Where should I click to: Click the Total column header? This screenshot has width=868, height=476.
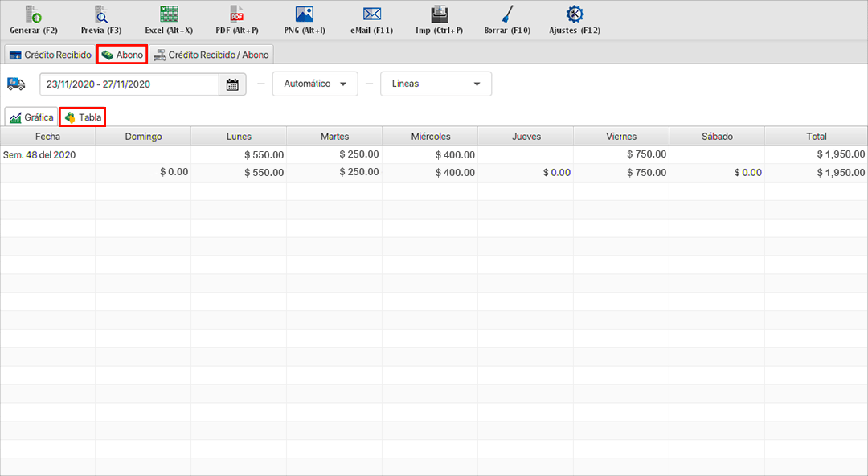pyautogui.click(x=816, y=137)
